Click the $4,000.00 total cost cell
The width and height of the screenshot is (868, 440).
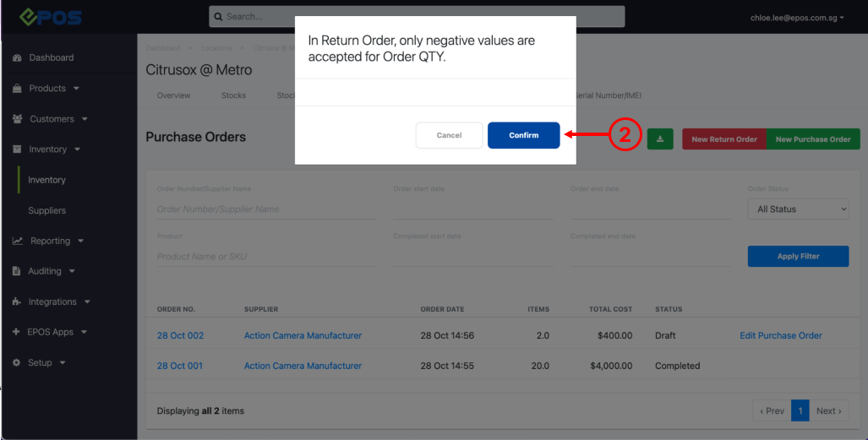point(610,366)
